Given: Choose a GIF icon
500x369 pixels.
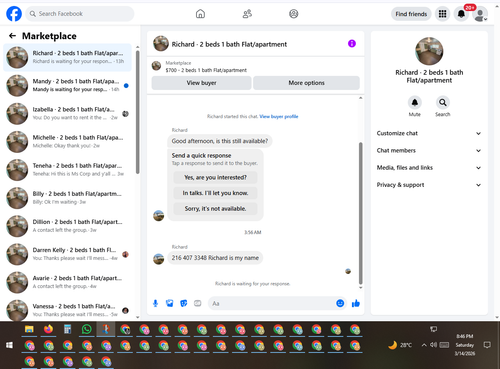Looking at the screenshot, I should 198,303.
